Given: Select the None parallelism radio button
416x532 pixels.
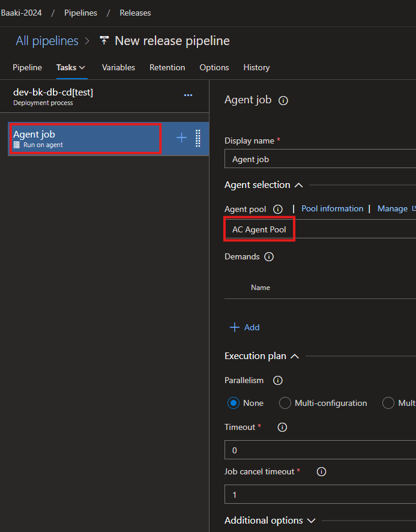Looking at the screenshot, I should point(234,403).
